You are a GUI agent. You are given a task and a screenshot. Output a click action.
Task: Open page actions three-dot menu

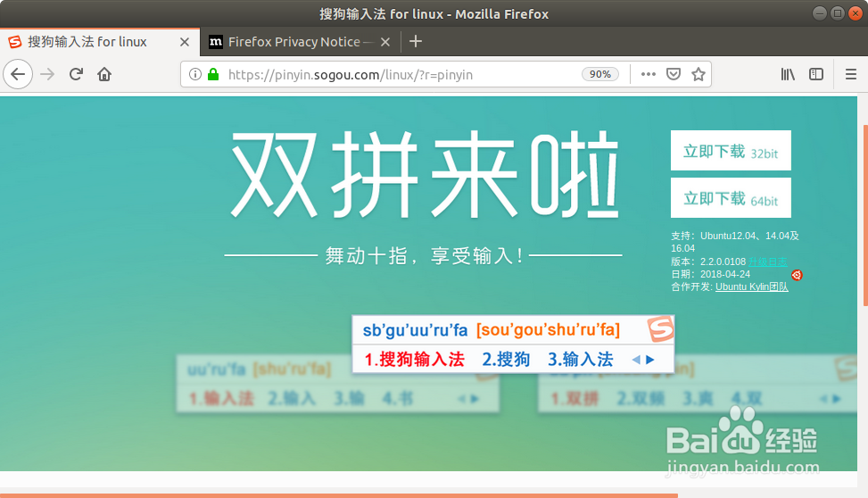coord(649,74)
